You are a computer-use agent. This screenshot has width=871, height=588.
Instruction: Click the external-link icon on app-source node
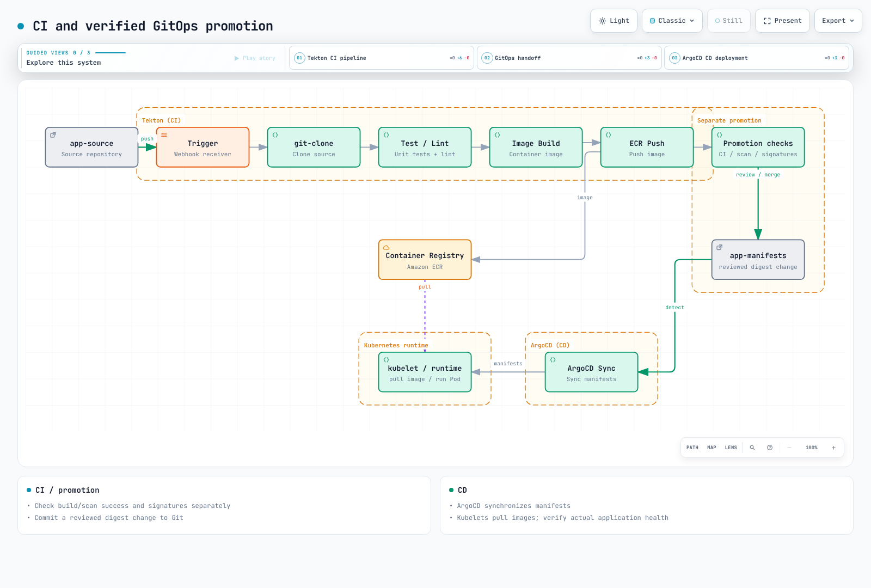pyautogui.click(x=53, y=134)
